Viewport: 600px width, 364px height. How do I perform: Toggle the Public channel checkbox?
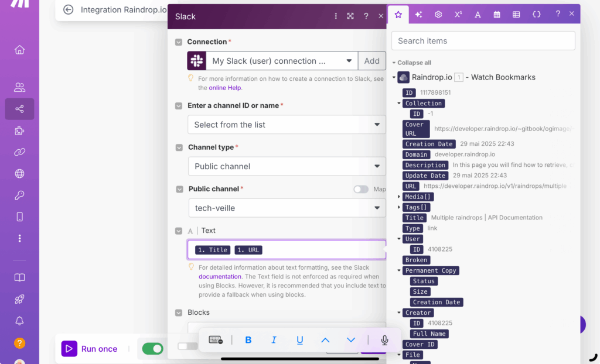point(179,189)
